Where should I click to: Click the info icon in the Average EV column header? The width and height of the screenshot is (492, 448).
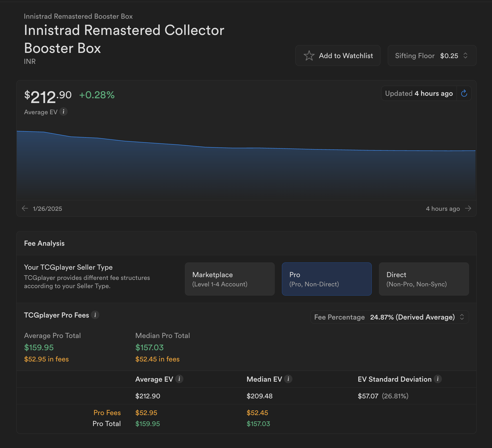coord(179,379)
